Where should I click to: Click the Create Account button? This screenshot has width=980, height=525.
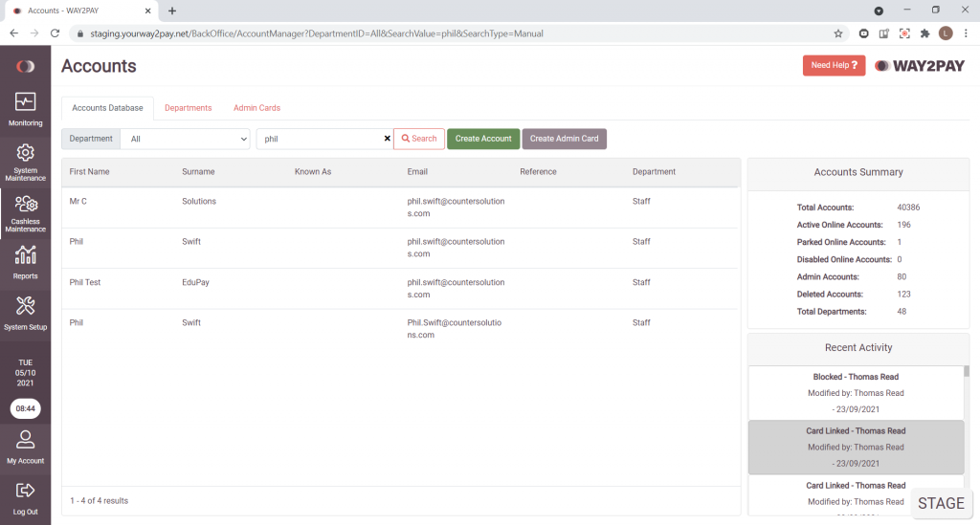(483, 139)
